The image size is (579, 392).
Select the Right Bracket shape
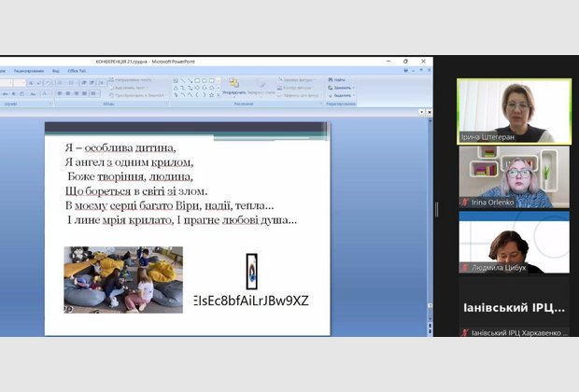point(205,95)
